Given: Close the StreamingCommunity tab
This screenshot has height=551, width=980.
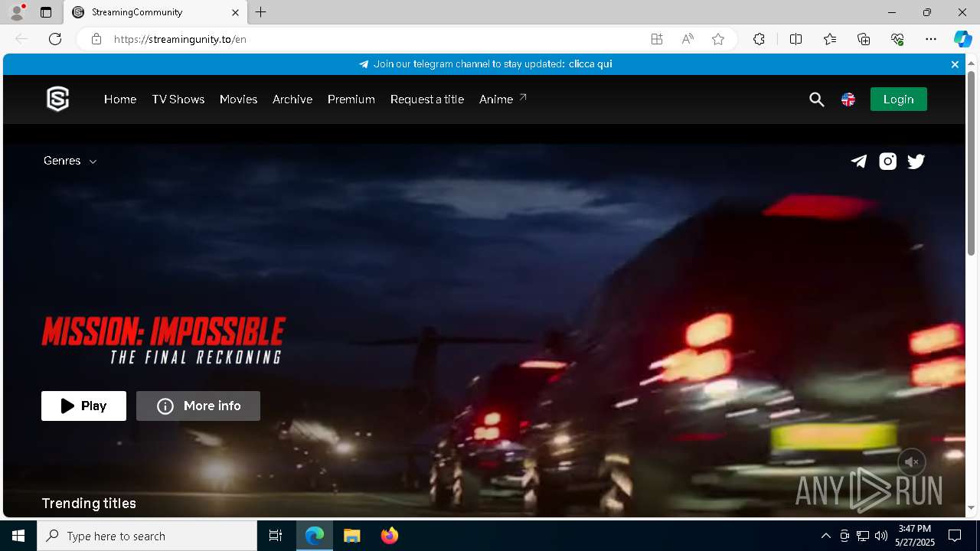Looking at the screenshot, I should pos(236,12).
